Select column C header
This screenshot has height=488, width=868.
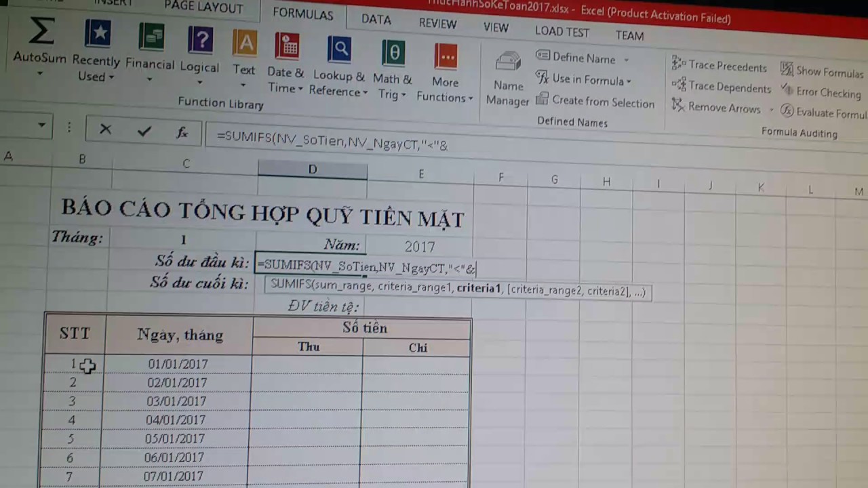(x=185, y=163)
